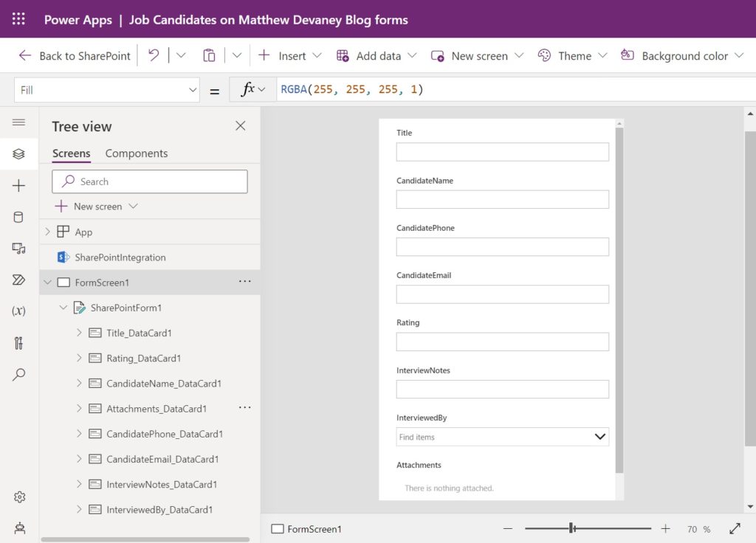The width and height of the screenshot is (756, 543).
Task: Click the Undo arrow icon
Action: [x=154, y=55]
